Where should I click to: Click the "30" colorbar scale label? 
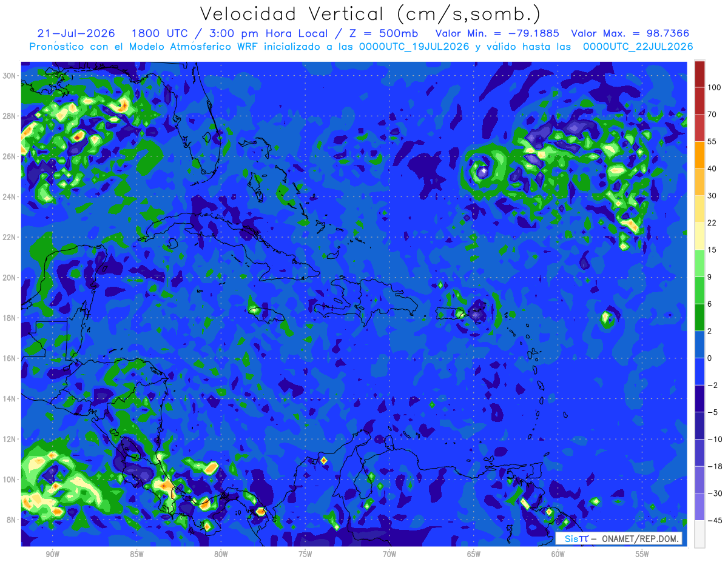(712, 195)
